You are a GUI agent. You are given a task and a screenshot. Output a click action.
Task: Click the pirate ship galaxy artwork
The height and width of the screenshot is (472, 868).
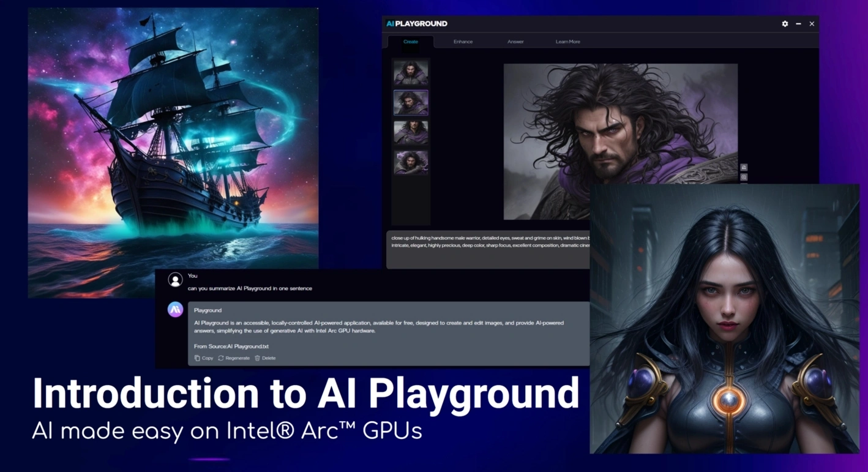pos(173,152)
